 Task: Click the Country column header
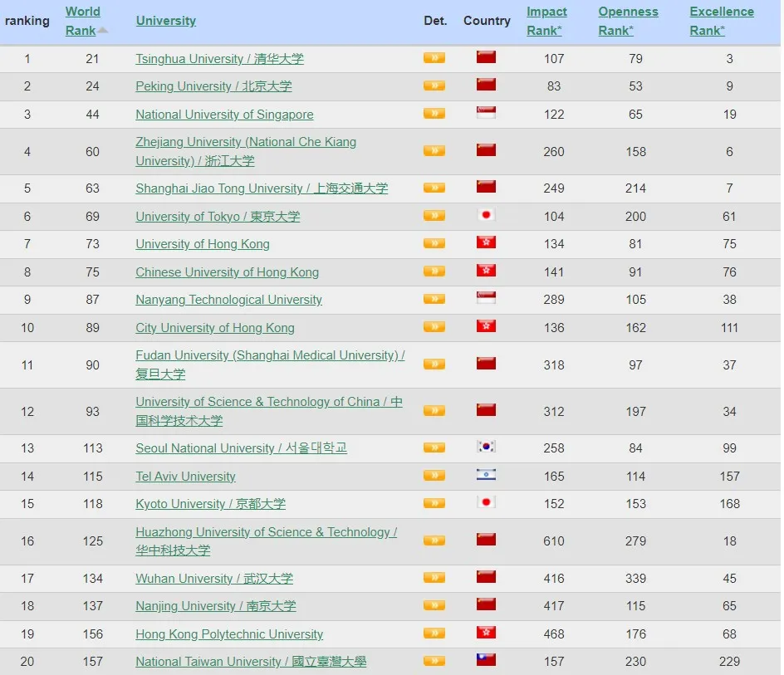click(487, 21)
